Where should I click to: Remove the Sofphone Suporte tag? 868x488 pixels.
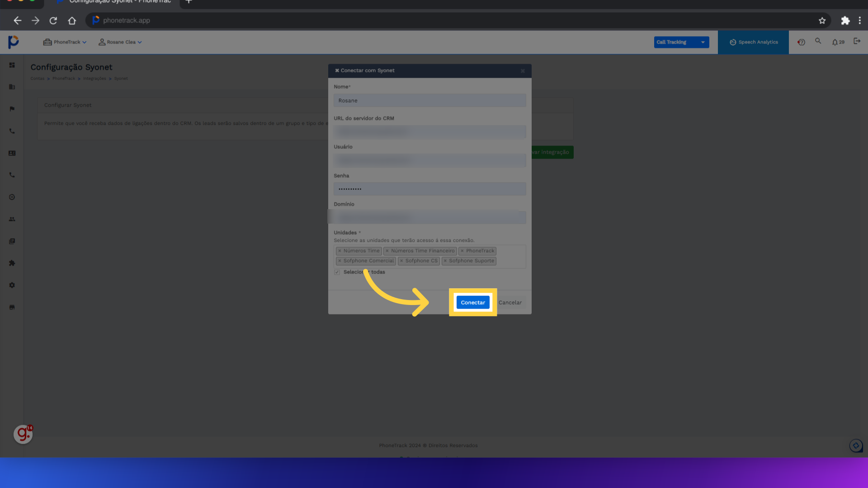(445, 261)
